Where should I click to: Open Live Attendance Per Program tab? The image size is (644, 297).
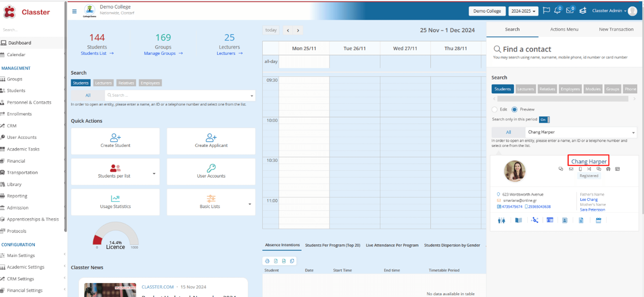[392, 245]
